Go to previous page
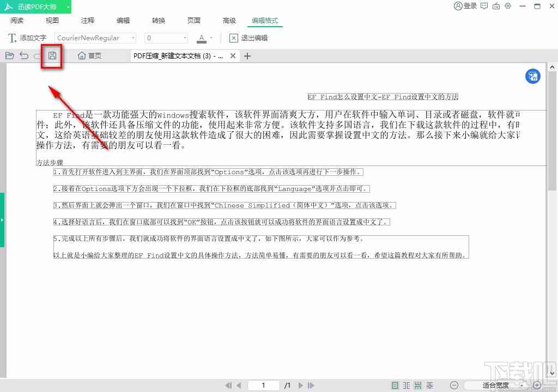558x392 pixels. coord(239,385)
